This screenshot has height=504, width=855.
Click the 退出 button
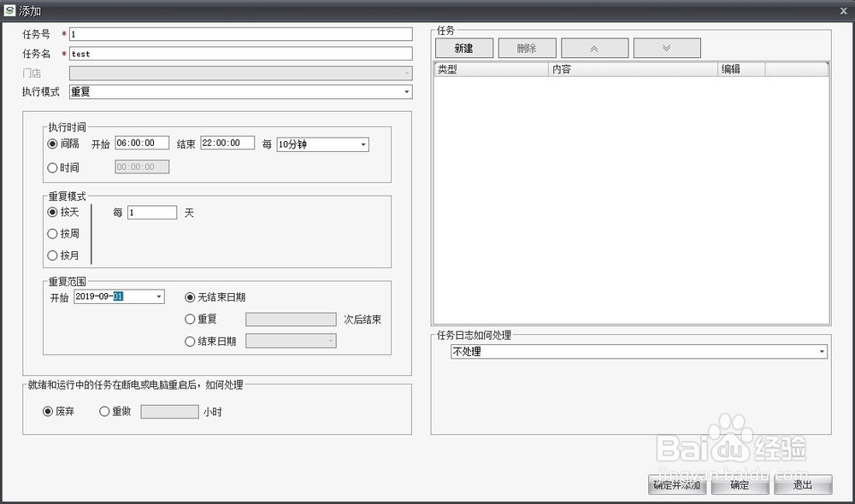point(803,485)
